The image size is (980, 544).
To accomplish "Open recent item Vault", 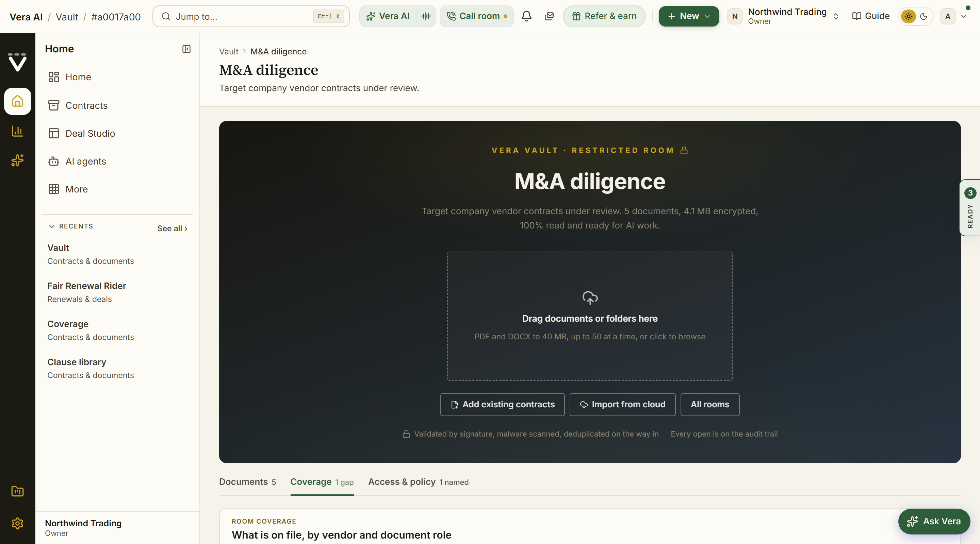I will (x=117, y=254).
